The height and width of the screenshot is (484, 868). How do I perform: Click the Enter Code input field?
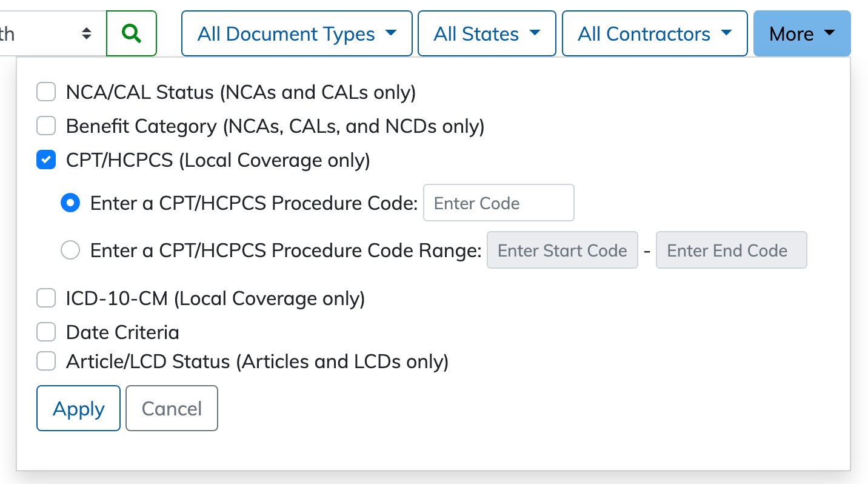click(x=498, y=203)
